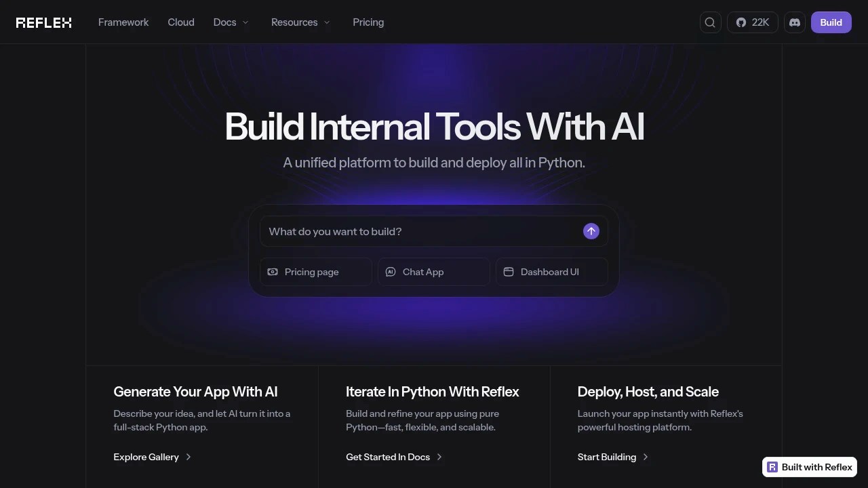The width and height of the screenshot is (868, 488).
Task: Open Reflex's Discord via the Discord icon
Action: point(794,22)
